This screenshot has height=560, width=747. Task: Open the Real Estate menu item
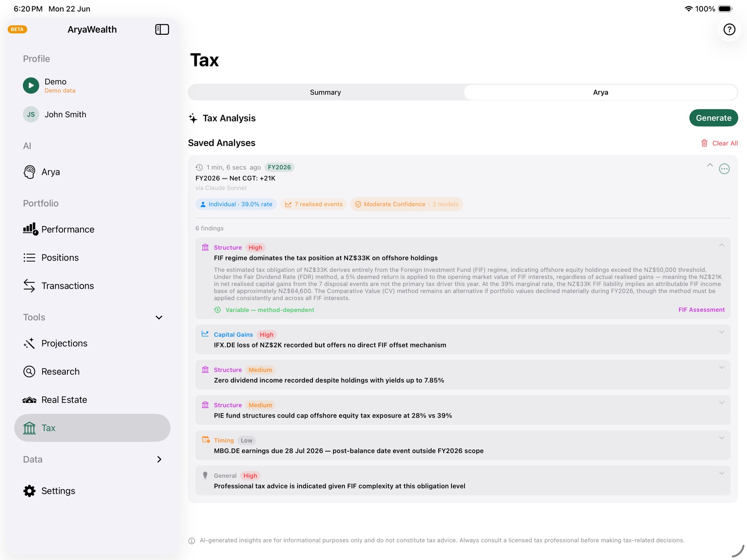coord(92,400)
